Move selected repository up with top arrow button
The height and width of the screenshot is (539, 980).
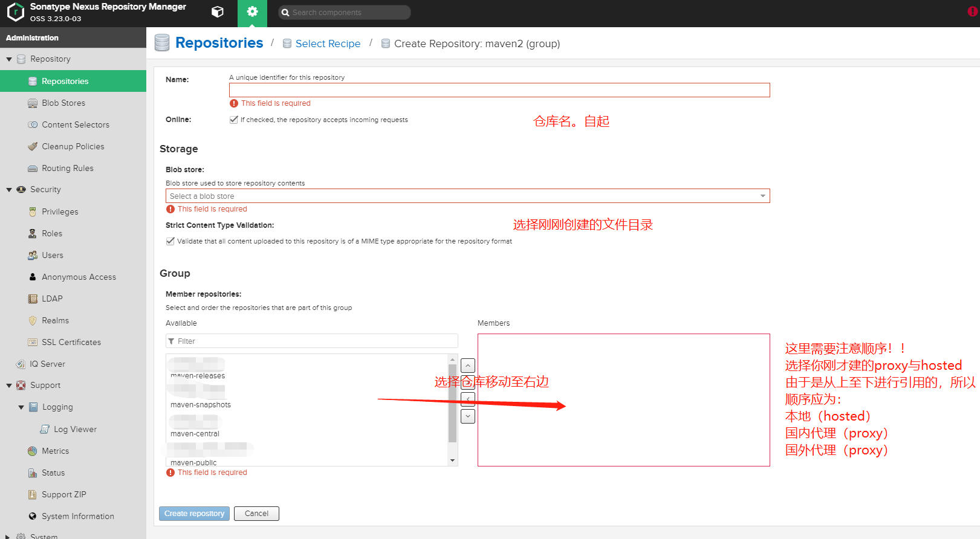468,366
